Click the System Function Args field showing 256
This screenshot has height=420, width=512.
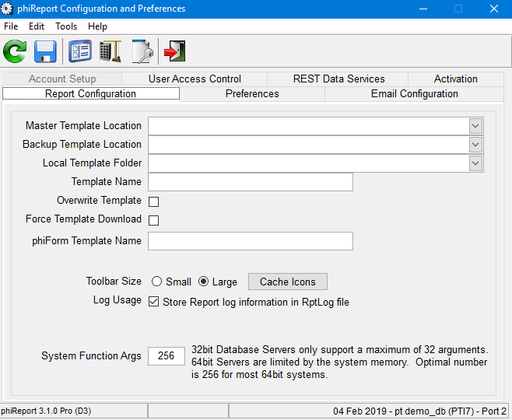pos(167,356)
